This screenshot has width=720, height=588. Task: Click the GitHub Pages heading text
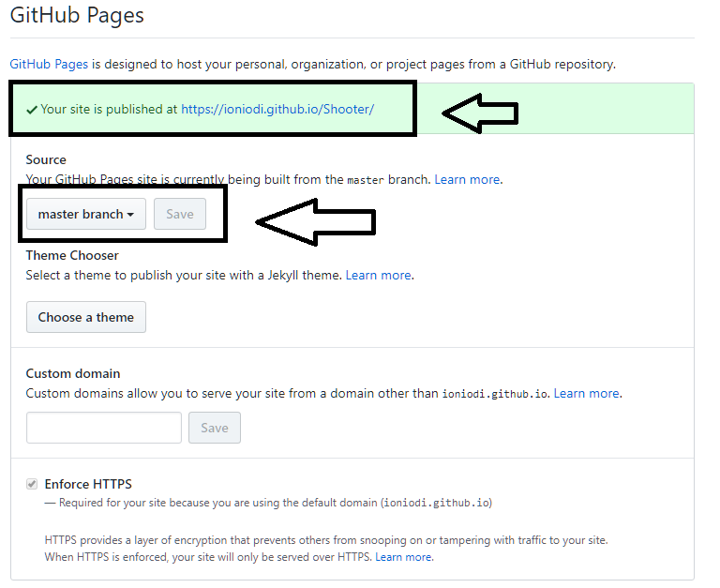(x=77, y=15)
